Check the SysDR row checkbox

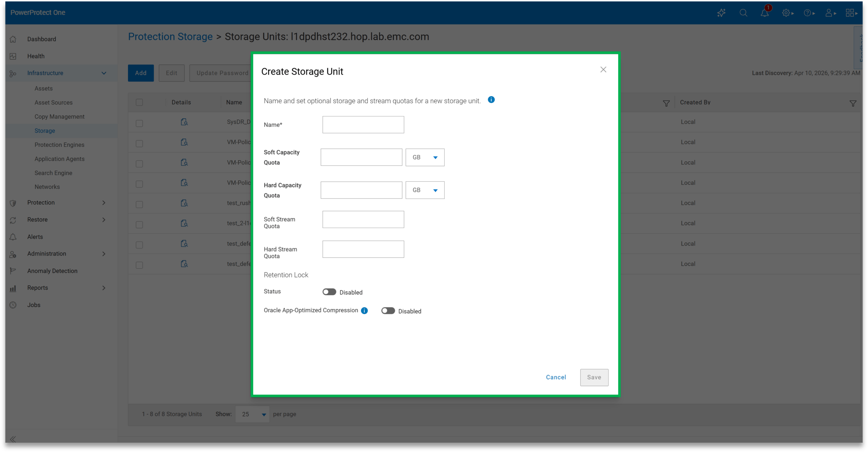(x=139, y=123)
